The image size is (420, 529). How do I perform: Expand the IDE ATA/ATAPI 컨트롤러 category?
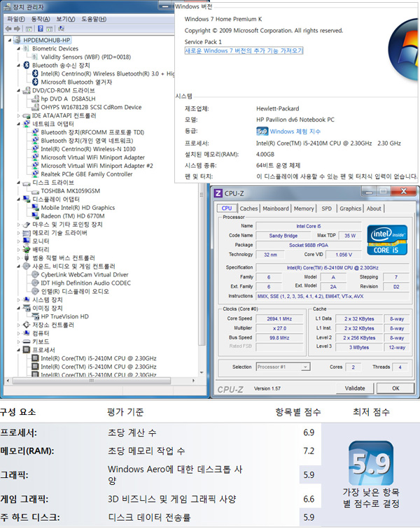(19, 115)
